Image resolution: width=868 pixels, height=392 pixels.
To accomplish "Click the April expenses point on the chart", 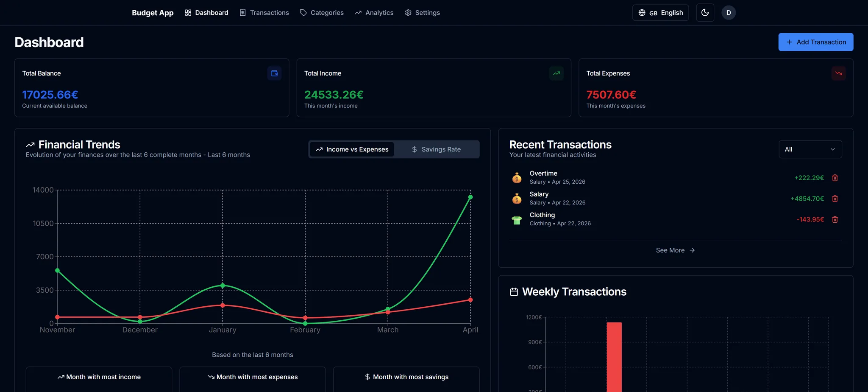I will point(470,300).
